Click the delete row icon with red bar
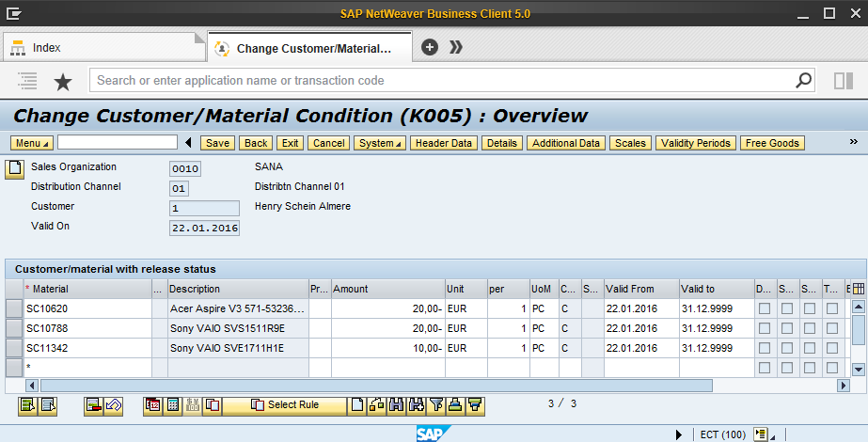 (x=93, y=405)
